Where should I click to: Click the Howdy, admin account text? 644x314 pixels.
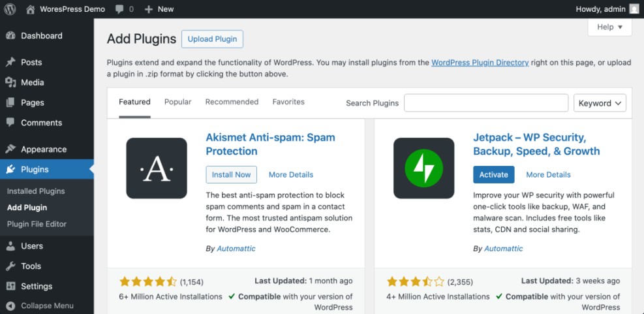coord(601,9)
